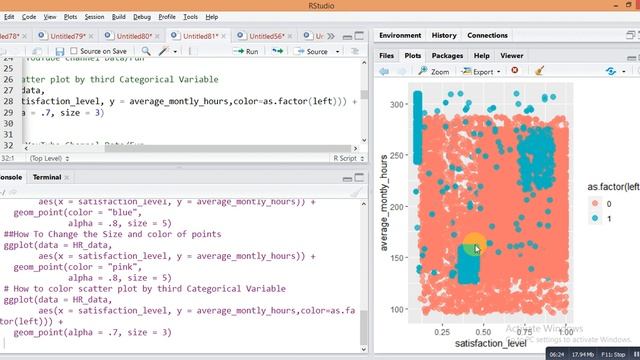Show document outline icon in editor toolbar
640x360 pixels.
(x=355, y=51)
